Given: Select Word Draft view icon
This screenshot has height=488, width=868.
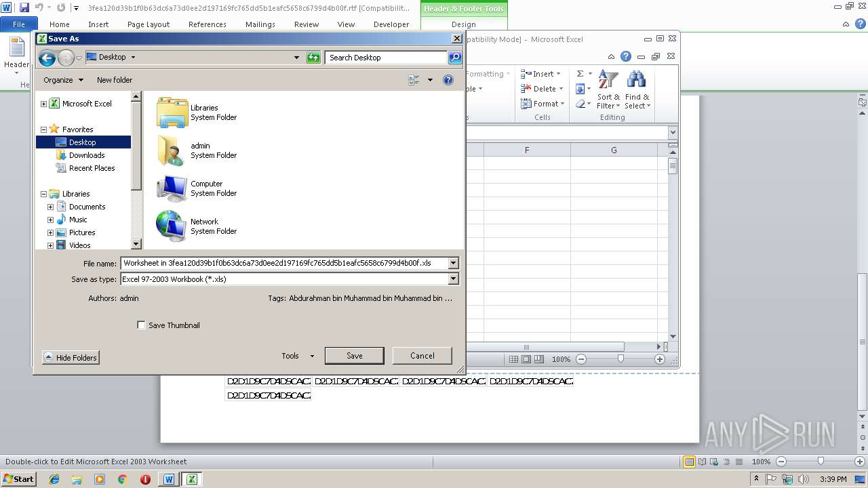Looking at the screenshot, I should (738, 462).
